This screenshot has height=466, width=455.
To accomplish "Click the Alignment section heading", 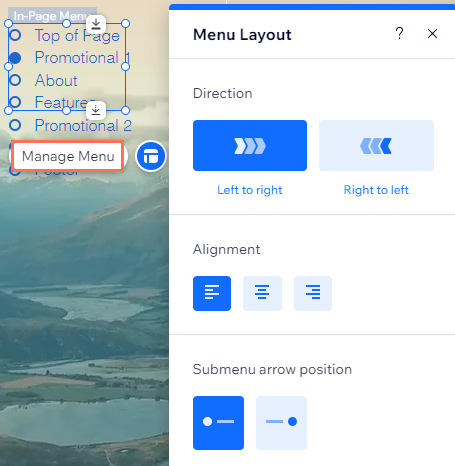I will click(227, 249).
